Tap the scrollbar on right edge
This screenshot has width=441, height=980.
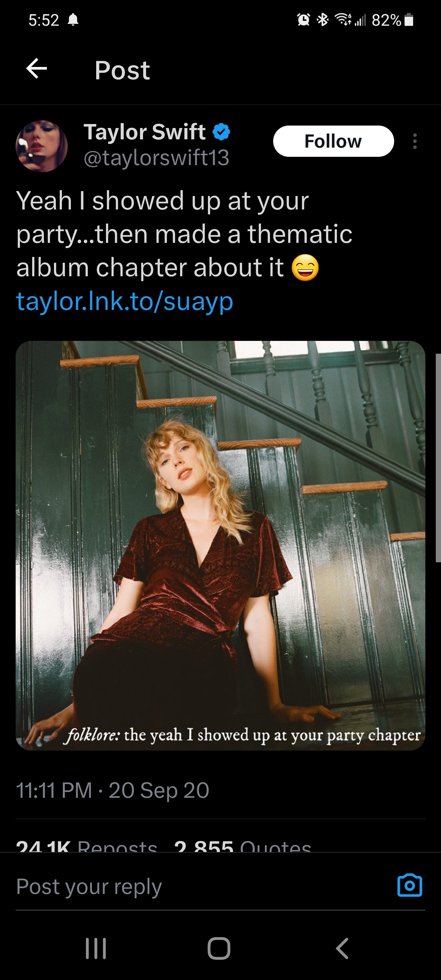438,457
